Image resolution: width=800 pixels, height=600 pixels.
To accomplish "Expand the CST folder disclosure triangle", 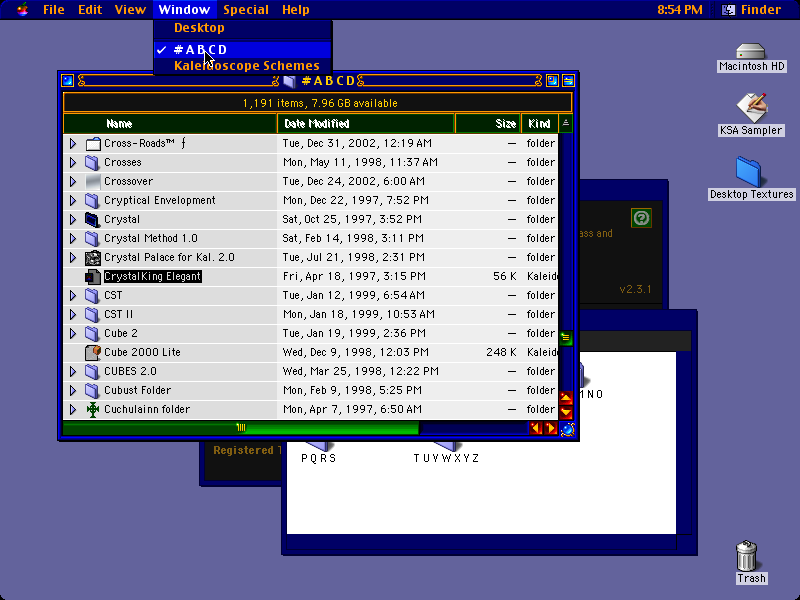I will [73, 295].
